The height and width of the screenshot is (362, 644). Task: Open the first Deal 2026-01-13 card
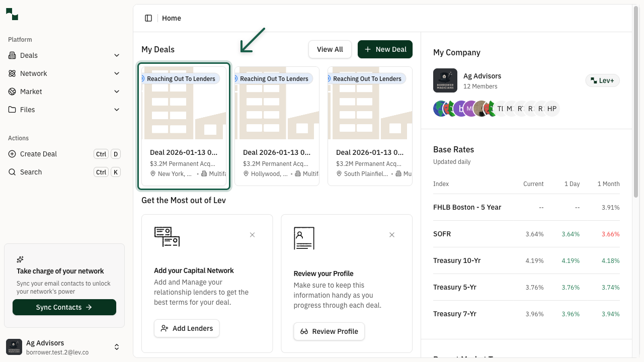coord(184,126)
